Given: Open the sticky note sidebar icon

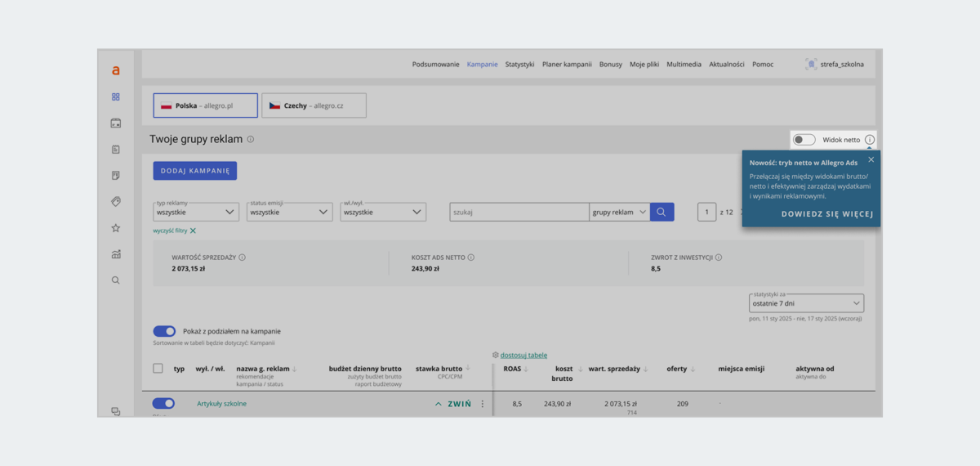Looking at the screenshot, I should (x=116, y=176).
